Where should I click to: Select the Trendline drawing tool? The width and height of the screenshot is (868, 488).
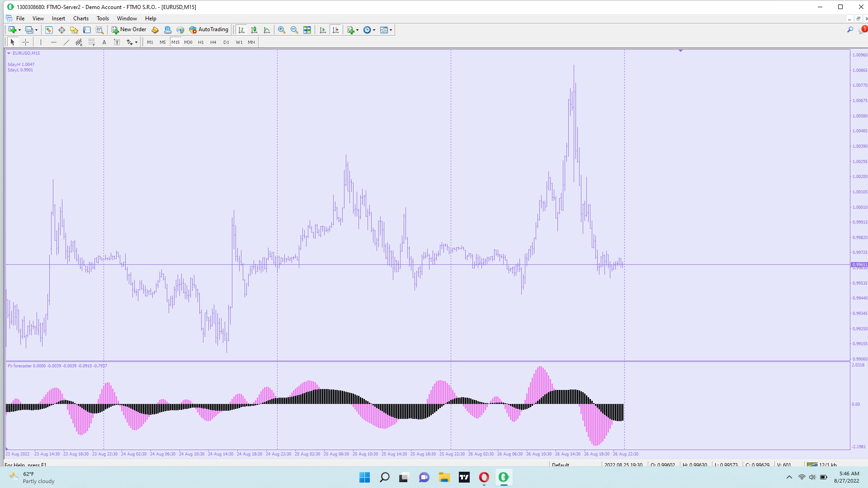tap(66, 42)
